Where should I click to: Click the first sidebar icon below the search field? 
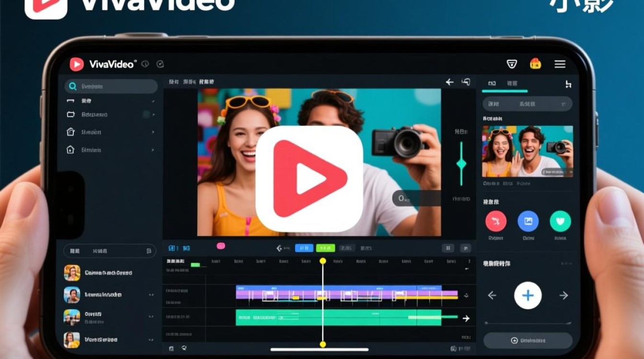[70, 101]
